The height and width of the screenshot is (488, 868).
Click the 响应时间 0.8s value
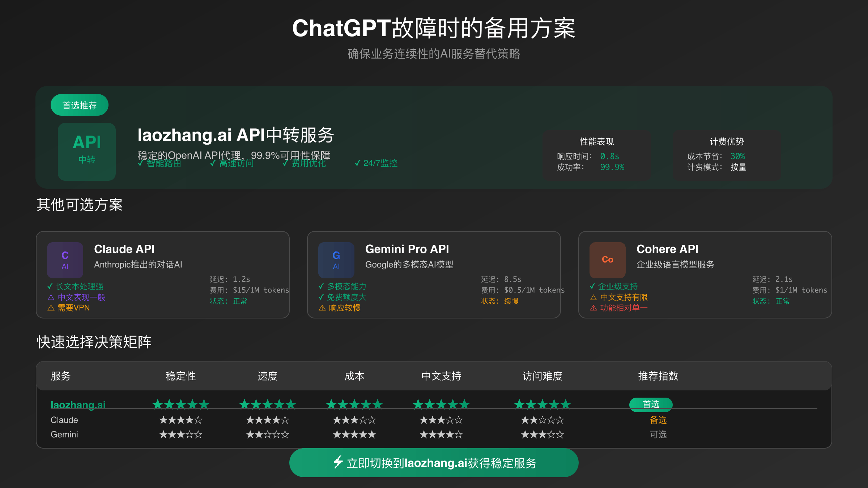coord(610,156)
